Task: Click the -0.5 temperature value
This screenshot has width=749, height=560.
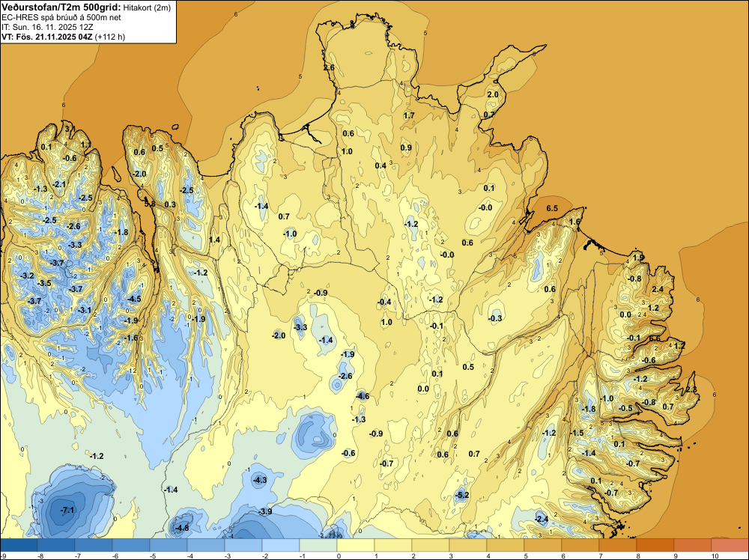Action: [x=625, y=408]
